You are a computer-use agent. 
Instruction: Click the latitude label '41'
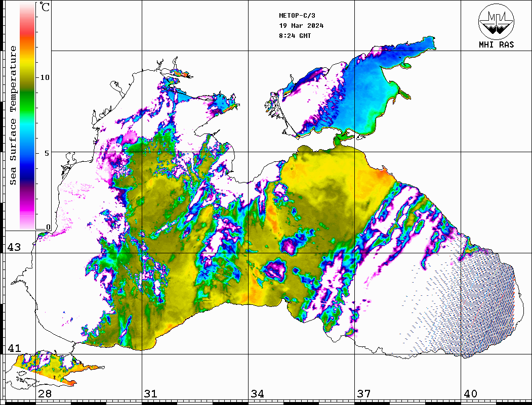[x=14, y=348]
